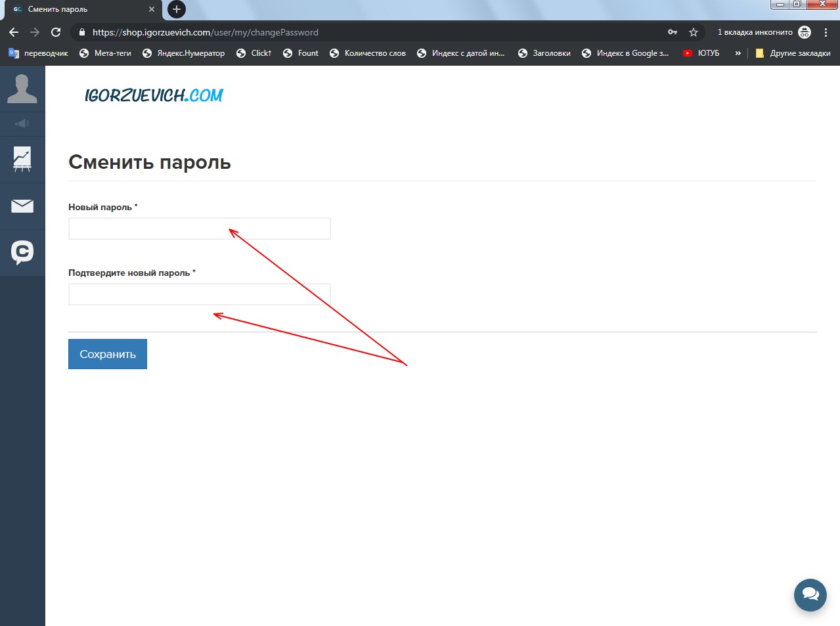The height and width of the screenshot is (626, 840).
Task: Close the Сменить пароль tab
Action: point(152,9)
